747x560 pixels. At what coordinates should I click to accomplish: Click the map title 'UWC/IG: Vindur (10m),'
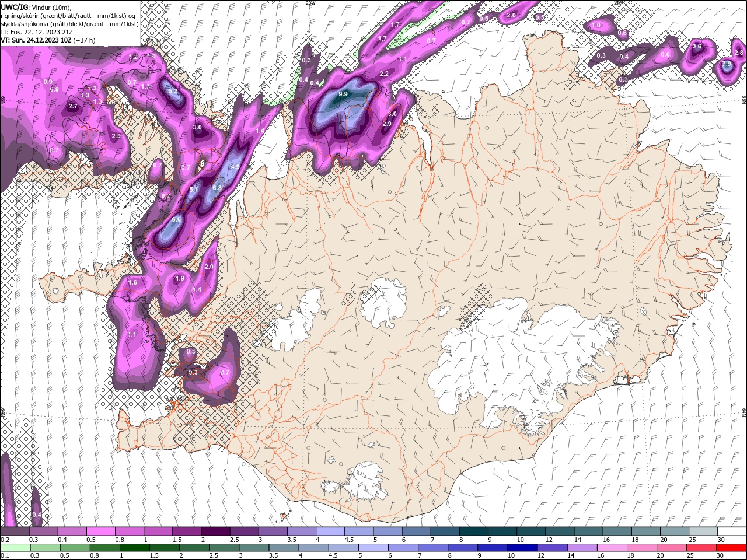[36, 7]
